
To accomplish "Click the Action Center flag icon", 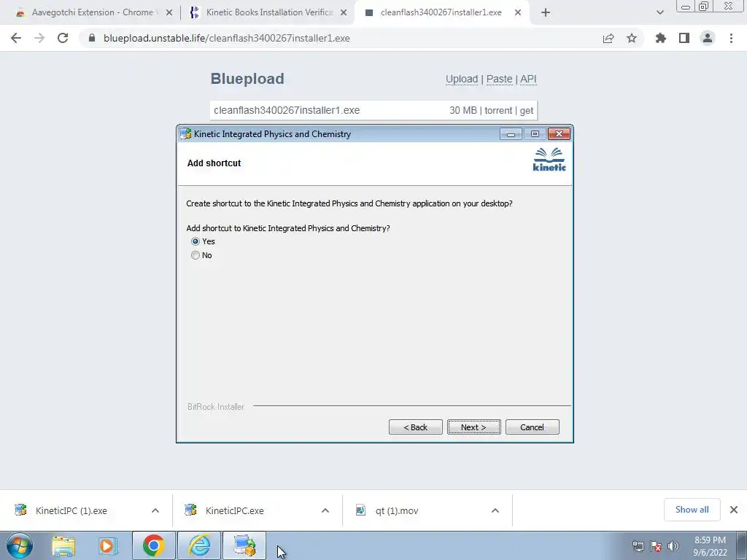I will 656,546.
